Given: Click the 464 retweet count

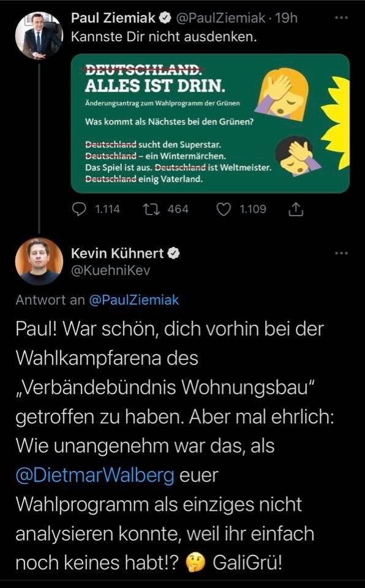Looking at the screenshot, I should point(178,209).
